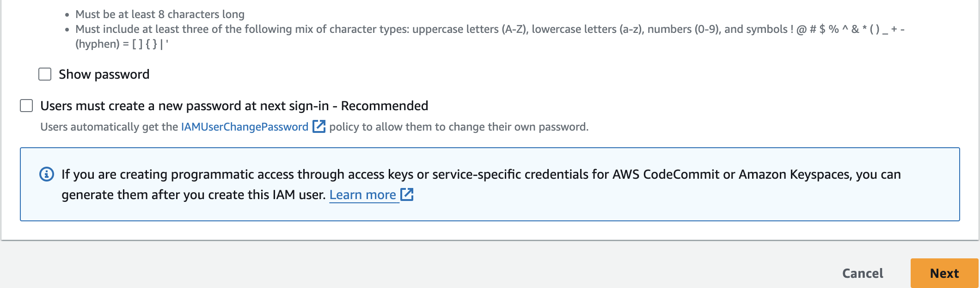Click the 8 characters long requirement bullet
The width and height of the screenshot is (980, 288).
point(160,14)
